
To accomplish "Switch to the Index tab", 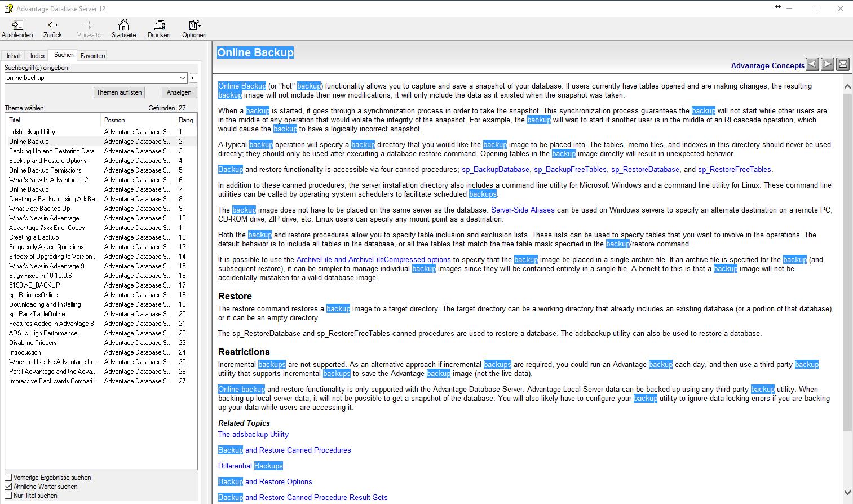I will pyautogui.click(x=38, y=56).
